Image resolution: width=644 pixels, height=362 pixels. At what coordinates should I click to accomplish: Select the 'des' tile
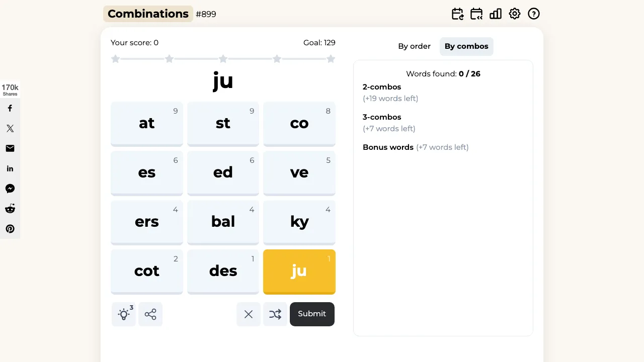click(223, 272)
